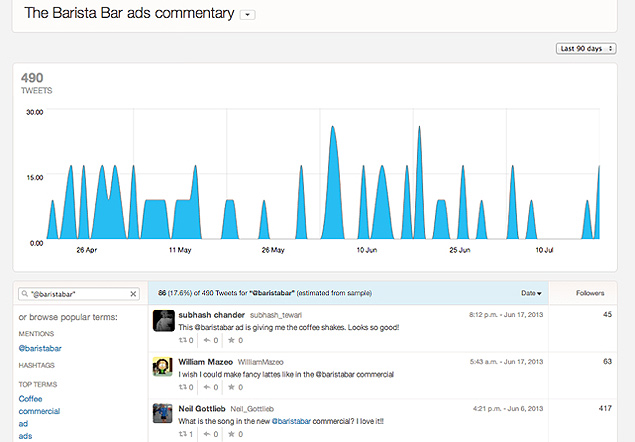Viewport: 635px width, 442px height.
Task: Filter by top term ad
Action: coord(23,424)
